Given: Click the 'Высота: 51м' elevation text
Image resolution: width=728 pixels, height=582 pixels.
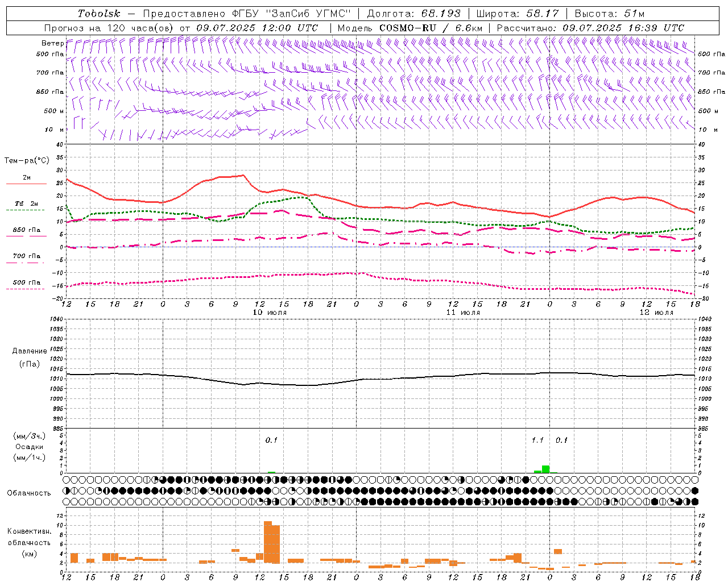Looking at the screenshot, I should (x=610, y=13).
